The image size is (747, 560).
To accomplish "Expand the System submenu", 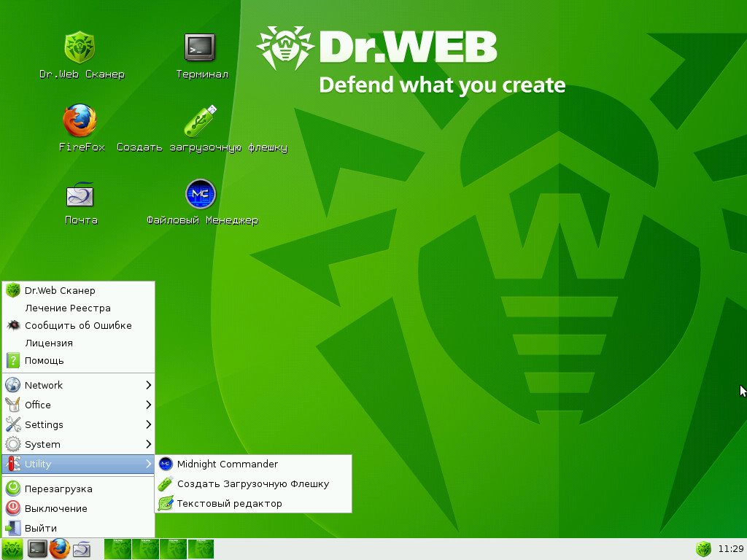I will [79, 444].
